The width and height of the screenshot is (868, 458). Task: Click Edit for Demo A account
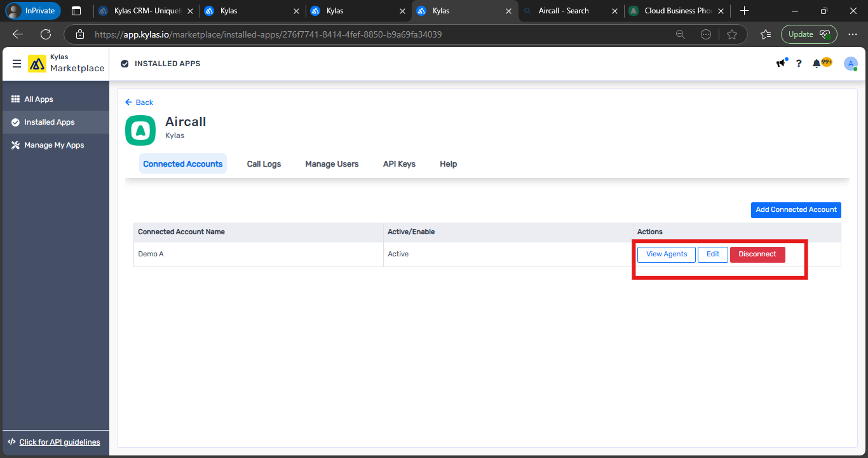pyautogui.click(x=713, y=254)
